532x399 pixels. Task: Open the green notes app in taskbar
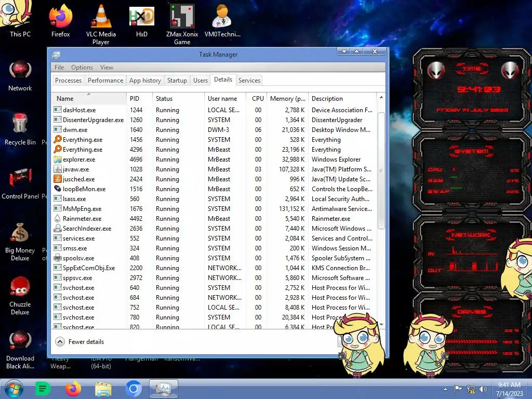(43, 389)
